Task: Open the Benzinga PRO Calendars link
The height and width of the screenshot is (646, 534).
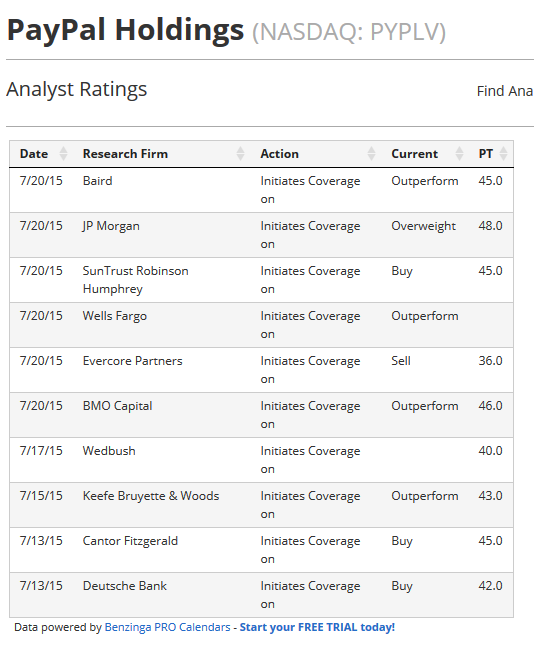Action: tap(167, 627)
